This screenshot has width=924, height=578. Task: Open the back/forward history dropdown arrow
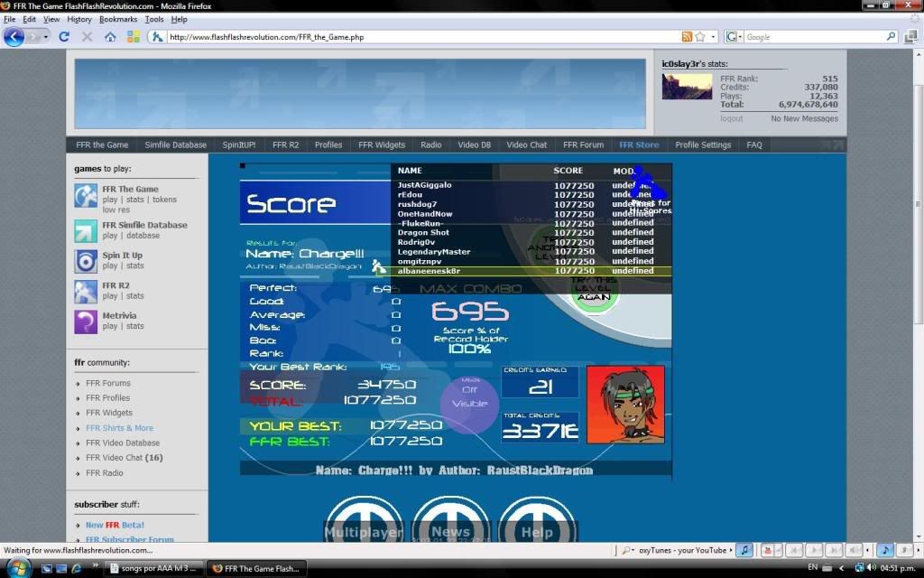click(47, 37)
